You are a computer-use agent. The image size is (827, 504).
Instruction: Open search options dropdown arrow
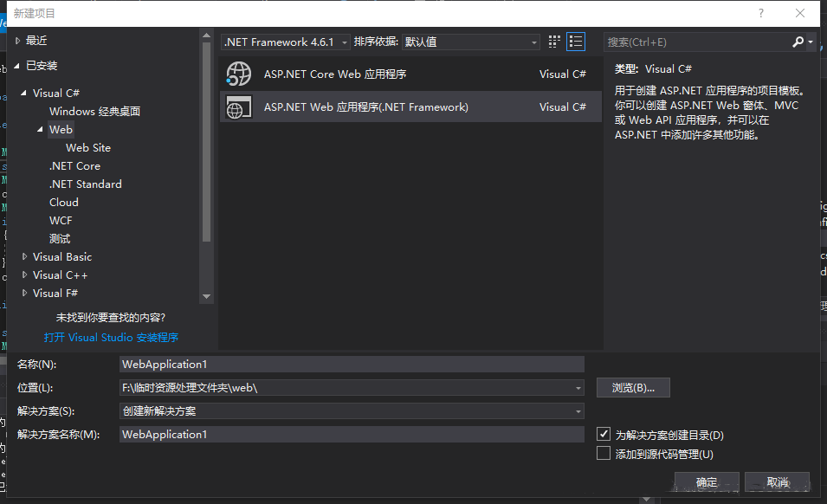click(811, 42)
